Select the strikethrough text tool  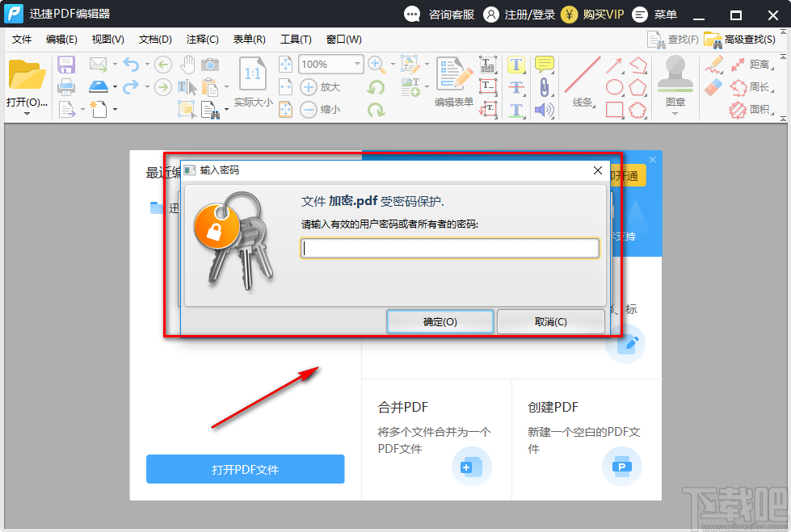[x=515, y=86]
